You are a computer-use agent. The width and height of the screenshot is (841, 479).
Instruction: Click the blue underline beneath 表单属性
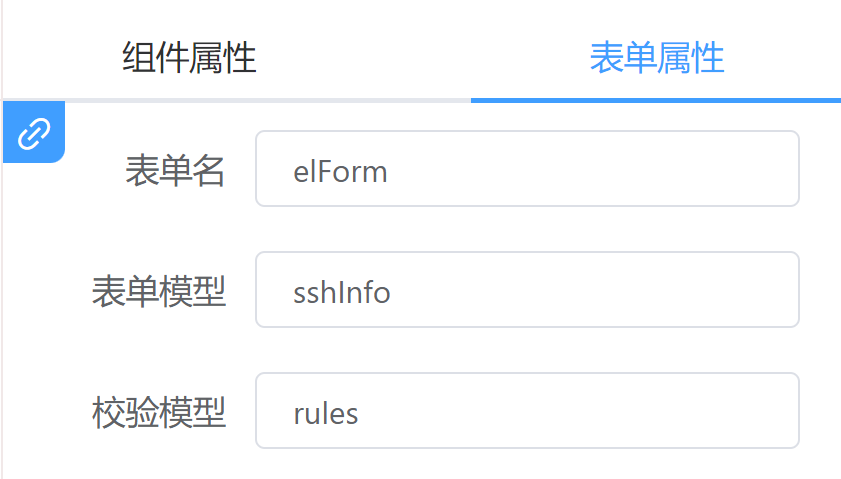point(655,100)
